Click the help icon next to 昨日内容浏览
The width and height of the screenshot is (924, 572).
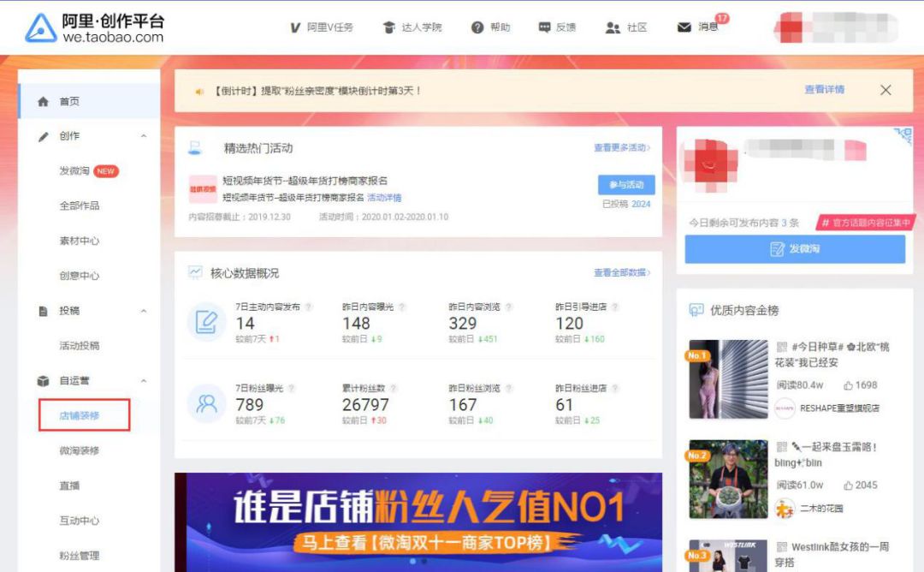[x=508, y=307]
